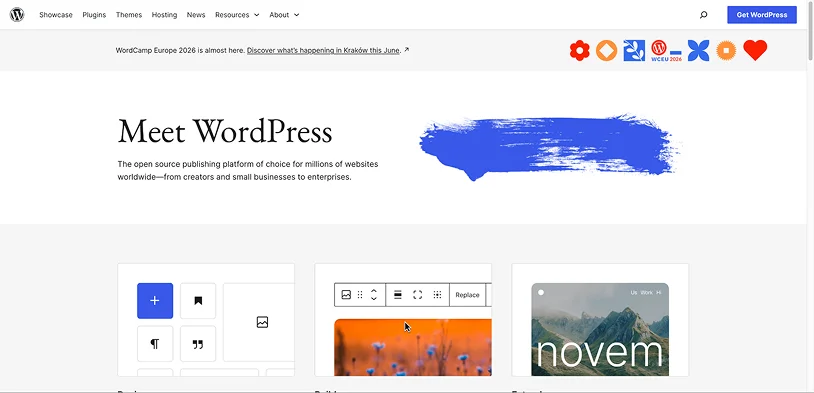The height and width of the screenshot is (393, 814).
Task: Click the quote block icon
Action: [x=198, y=344]
